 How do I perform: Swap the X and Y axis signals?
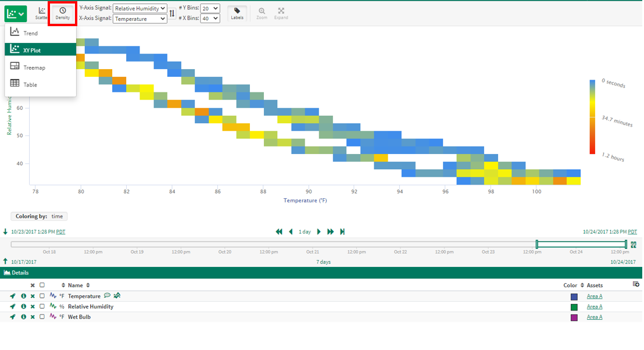click(172, 13)
